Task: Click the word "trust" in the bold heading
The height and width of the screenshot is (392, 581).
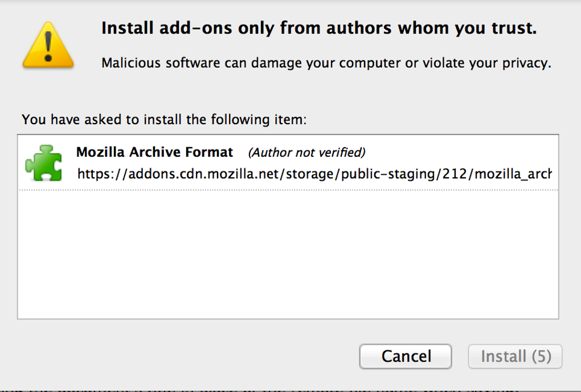Action: click(x=513, y=28)
